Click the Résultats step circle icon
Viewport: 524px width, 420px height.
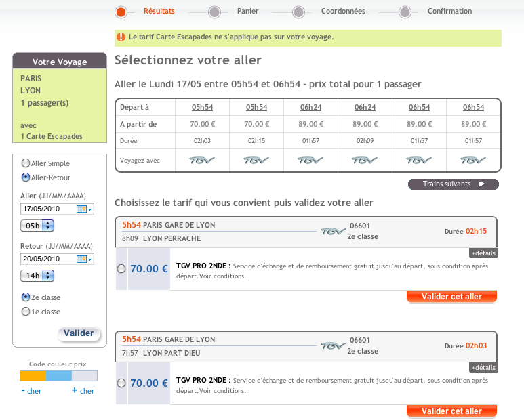[121, 12]
